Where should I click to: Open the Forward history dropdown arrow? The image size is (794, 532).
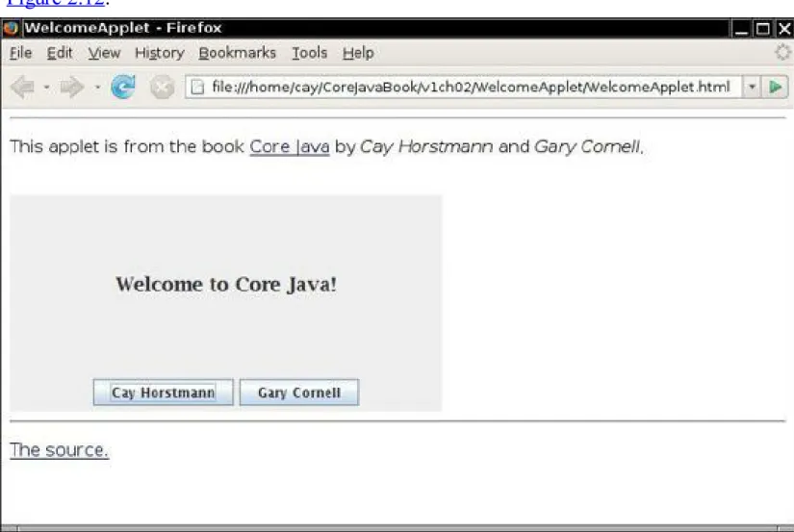click(97, 88)
